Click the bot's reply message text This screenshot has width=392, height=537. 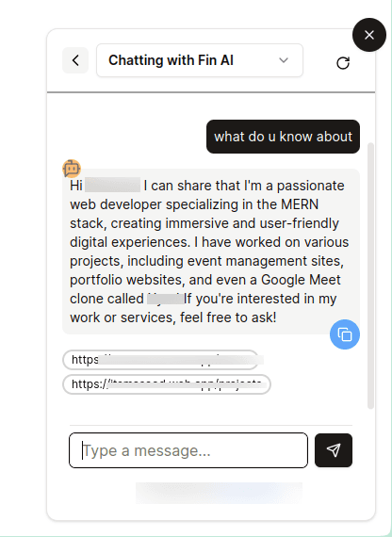point(211,252)
